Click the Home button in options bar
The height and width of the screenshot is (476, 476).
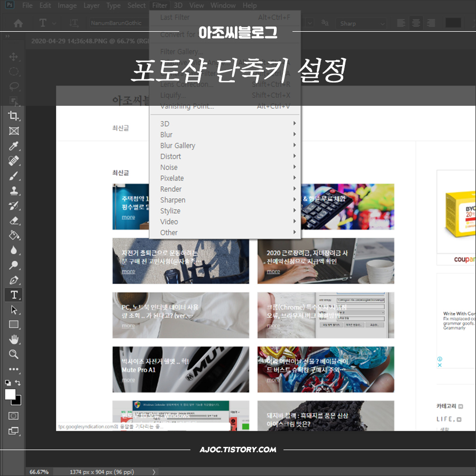(18, 23)
